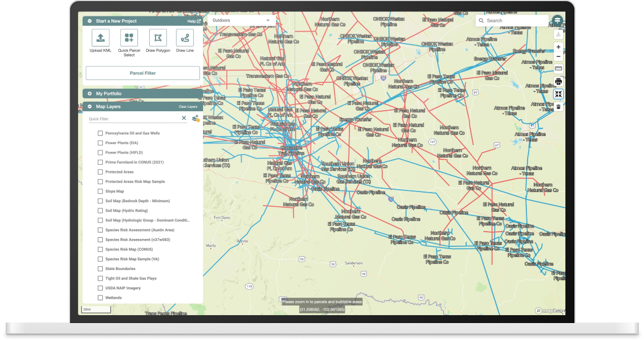
Task: Click the Draw Line label
Action: tap(185, 51)
